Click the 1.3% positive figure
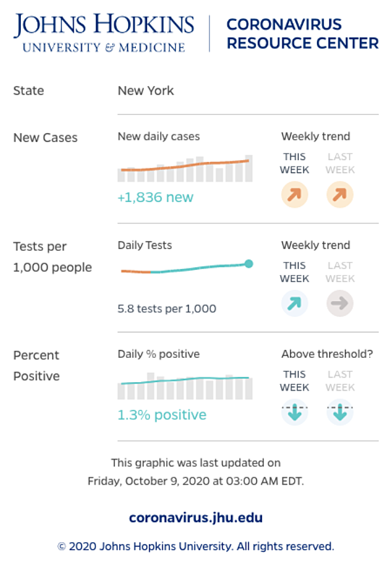 click(162, 415)
